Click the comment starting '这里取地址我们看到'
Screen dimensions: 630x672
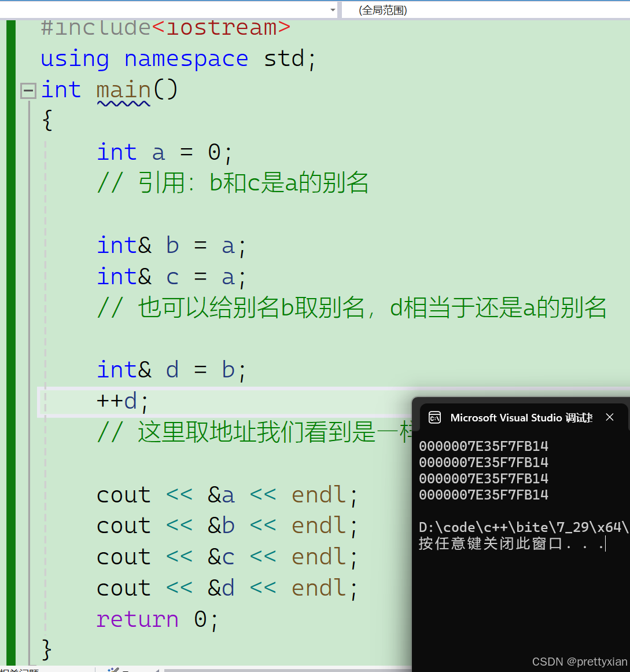coord(255,432)
